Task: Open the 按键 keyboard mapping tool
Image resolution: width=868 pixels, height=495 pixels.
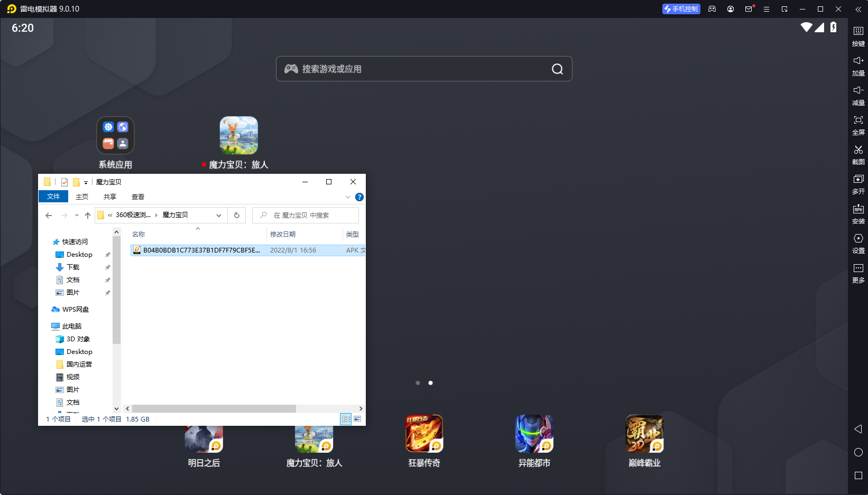Action: (x=858, y=36)
